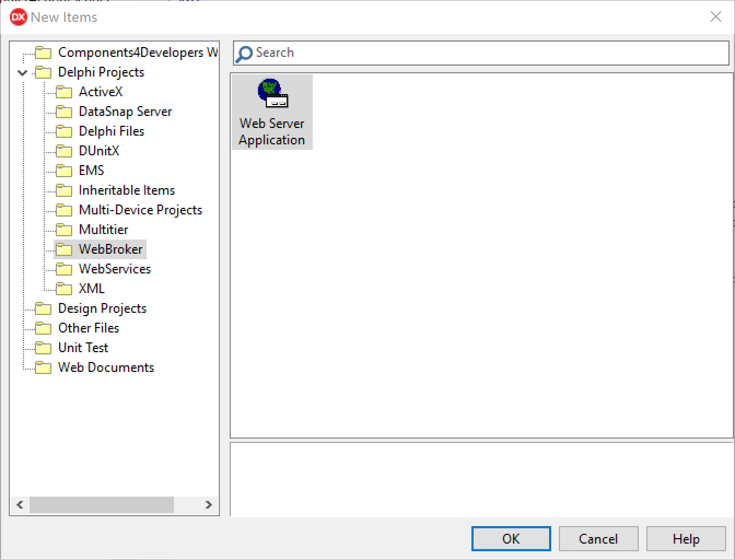735x560 pixels.
Task: Select the Multitier category
Action: point(103,230)
